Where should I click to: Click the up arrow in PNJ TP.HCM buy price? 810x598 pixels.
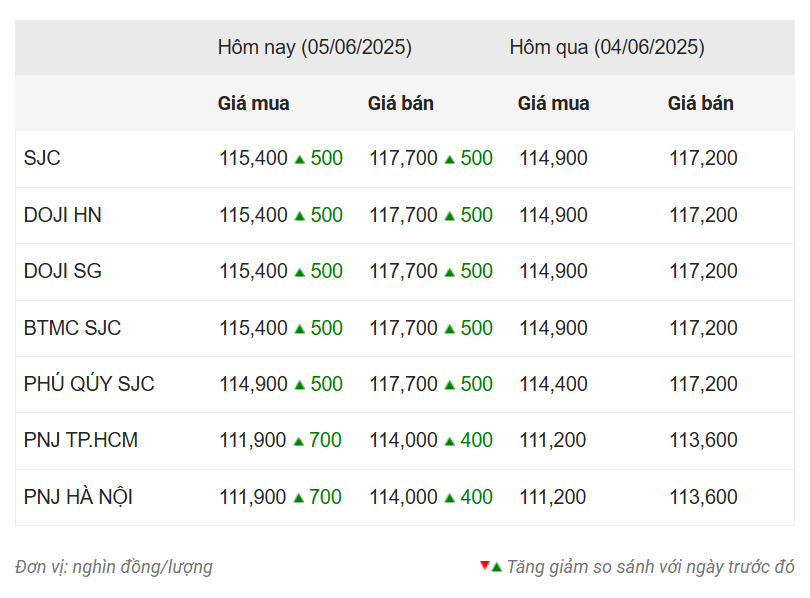(299, 441)
